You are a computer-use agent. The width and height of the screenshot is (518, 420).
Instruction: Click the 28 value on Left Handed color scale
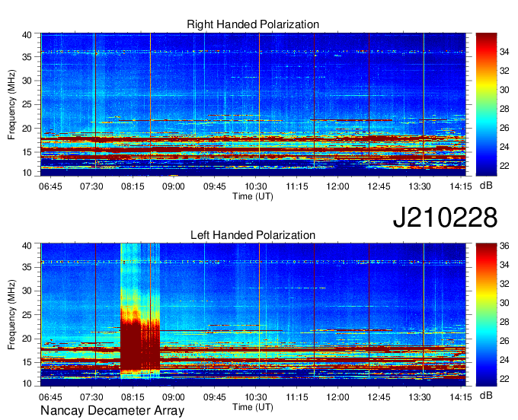tap(504, 322)
